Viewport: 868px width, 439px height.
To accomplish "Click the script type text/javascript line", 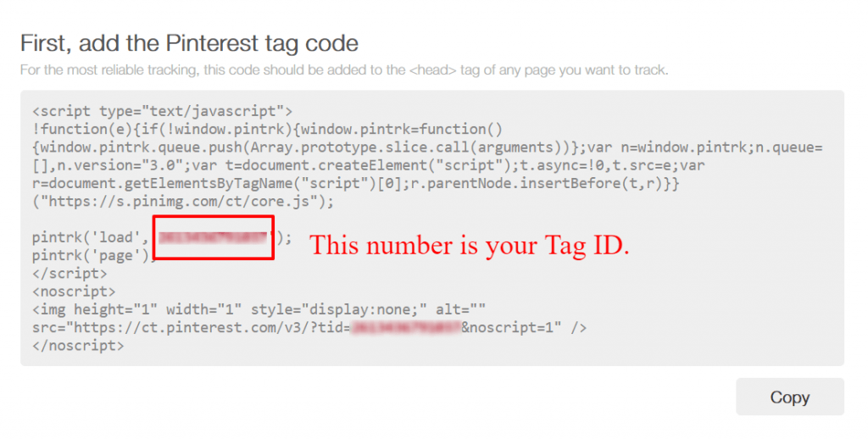I will (162, 111).
